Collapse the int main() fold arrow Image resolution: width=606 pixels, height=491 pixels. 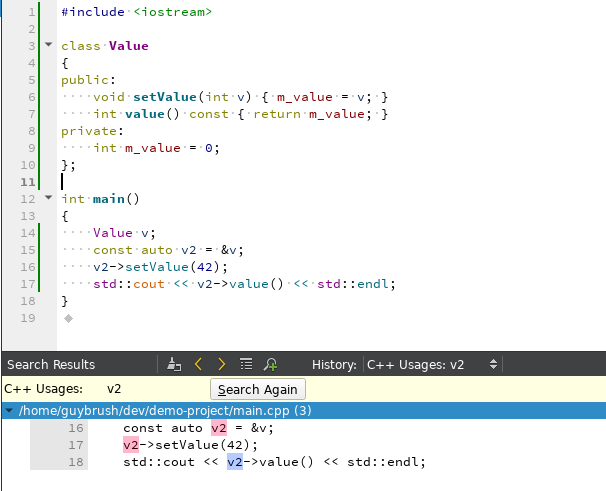click(48, 199)
